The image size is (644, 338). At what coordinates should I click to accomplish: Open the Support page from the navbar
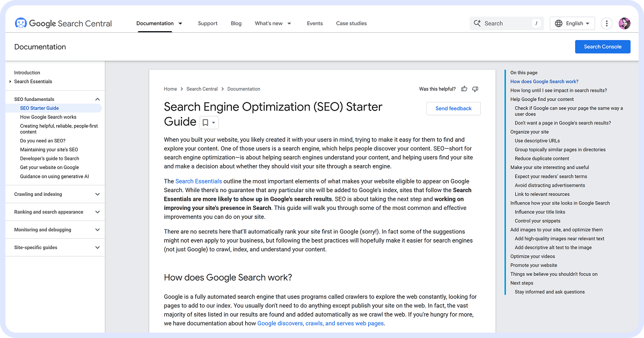208,23
